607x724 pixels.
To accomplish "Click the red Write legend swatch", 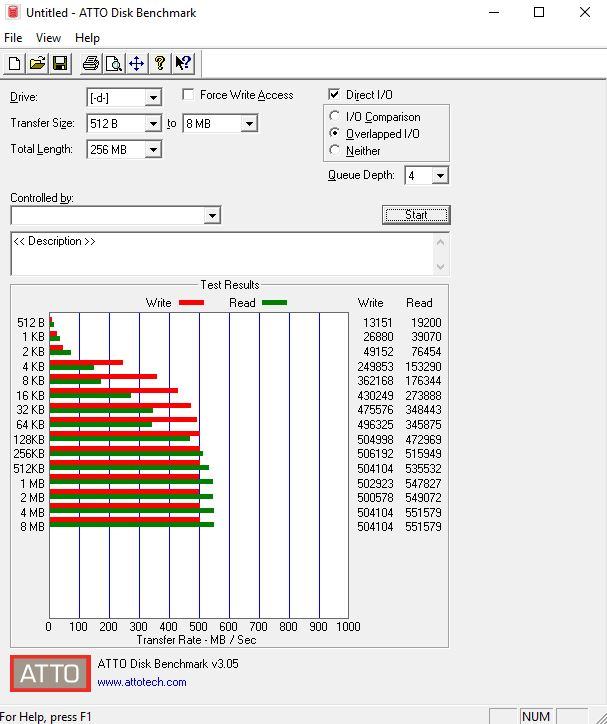I will (x=191, y=303).
